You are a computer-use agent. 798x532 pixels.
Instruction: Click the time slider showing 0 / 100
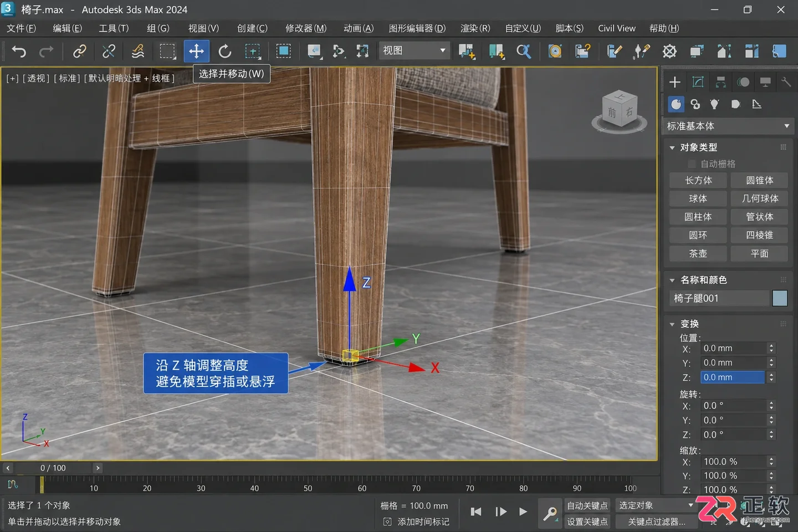53,468
